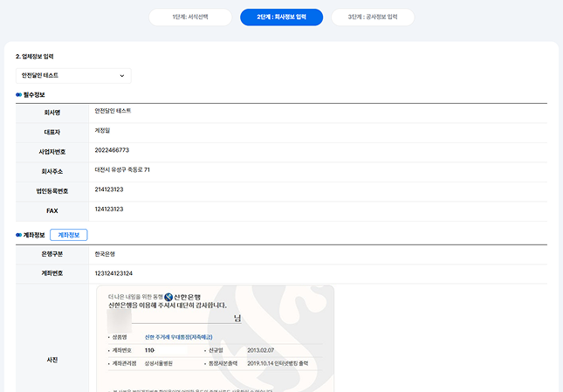Select the 2단계 : 회사정보 입력 tab

pyautogui.click(x=281, y=17)
